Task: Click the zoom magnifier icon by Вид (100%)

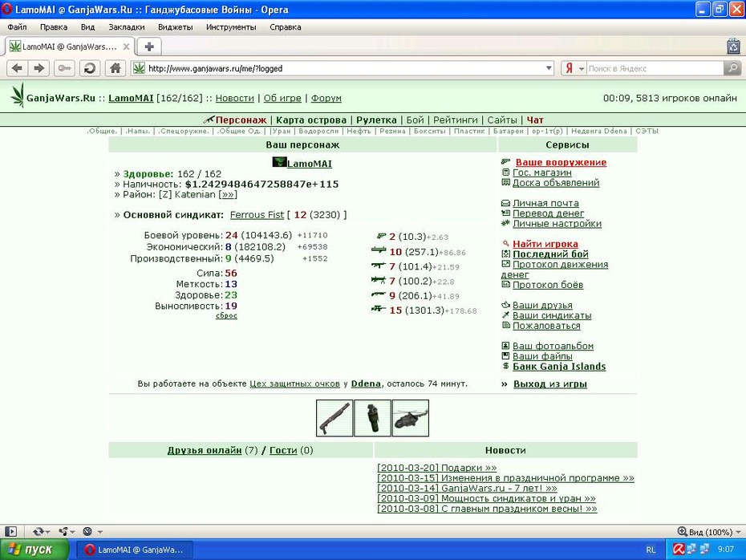Action: click(683, 531)
